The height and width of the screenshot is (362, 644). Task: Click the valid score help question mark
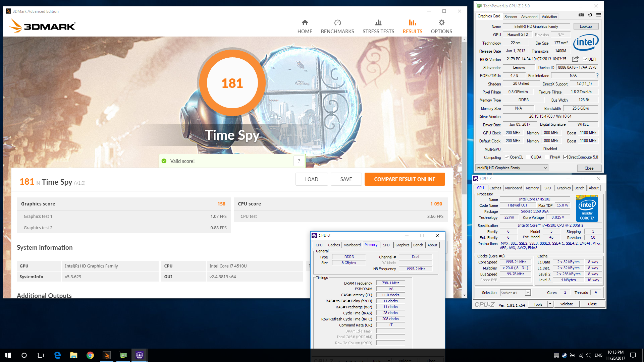point(299,161)
